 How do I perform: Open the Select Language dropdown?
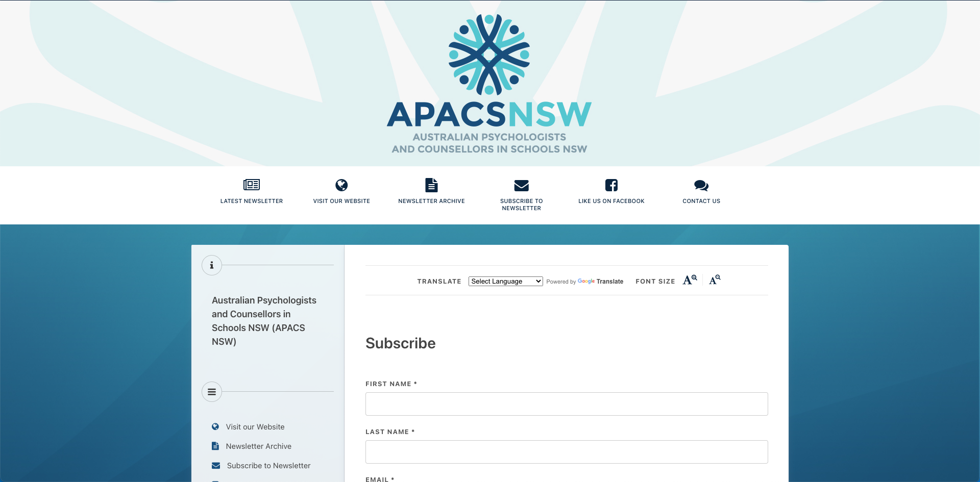click(x=506, y=281)
